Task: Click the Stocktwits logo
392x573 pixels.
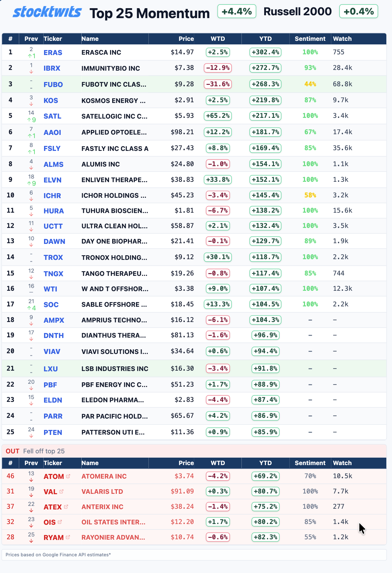Action: click(x=47, y=12)
